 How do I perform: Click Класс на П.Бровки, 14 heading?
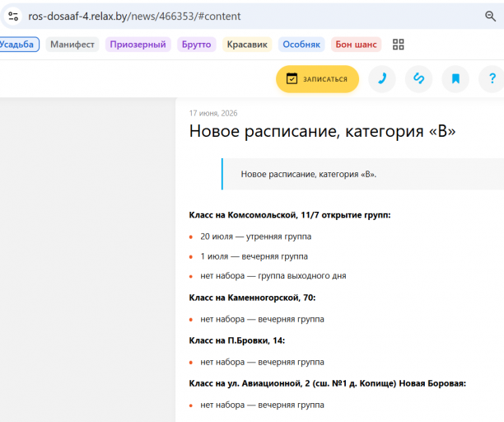tap(237, 340)
